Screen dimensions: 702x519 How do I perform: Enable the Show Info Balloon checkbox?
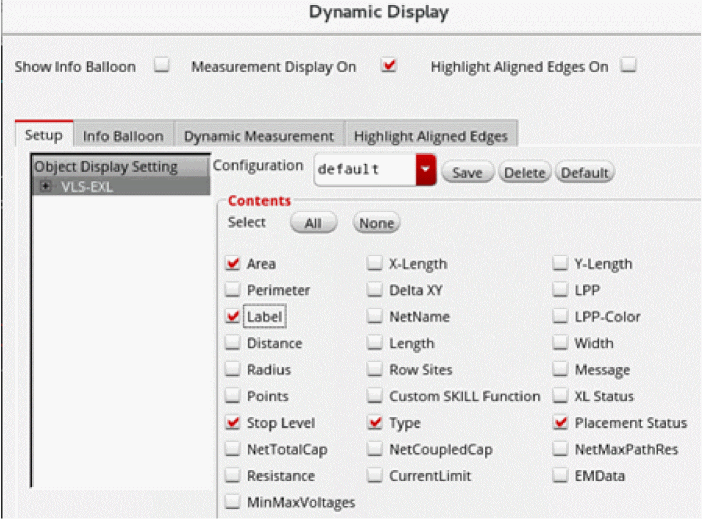(162, 66)
